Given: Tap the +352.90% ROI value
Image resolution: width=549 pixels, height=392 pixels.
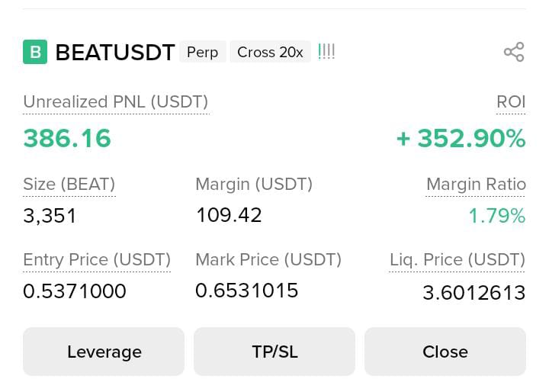Looking at the screenshot, I should coord(461,139).
